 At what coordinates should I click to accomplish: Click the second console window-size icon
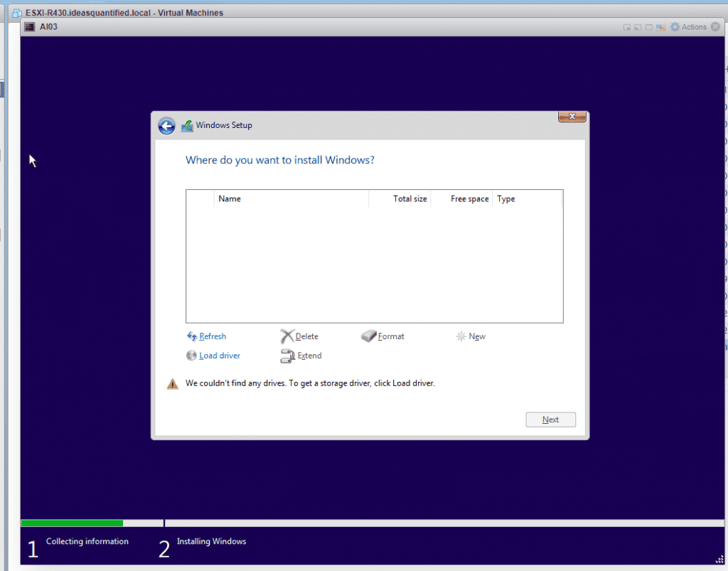pyautogui.click(x=638, y=28)
